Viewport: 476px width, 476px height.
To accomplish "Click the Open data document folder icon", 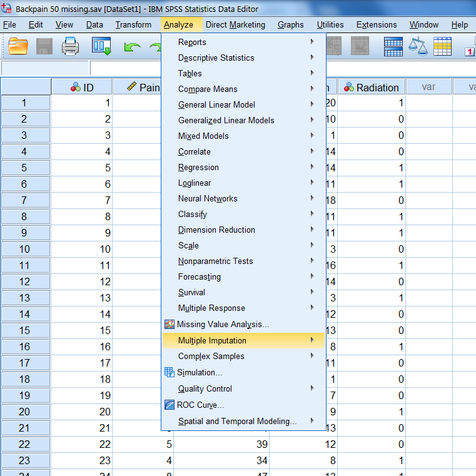I will (18, 47).
